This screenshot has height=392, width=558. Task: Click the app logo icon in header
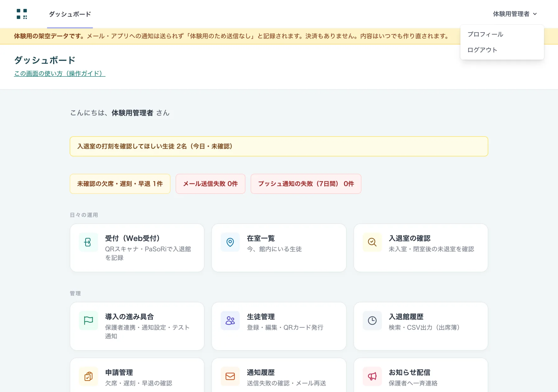click(x=22, y=14)
